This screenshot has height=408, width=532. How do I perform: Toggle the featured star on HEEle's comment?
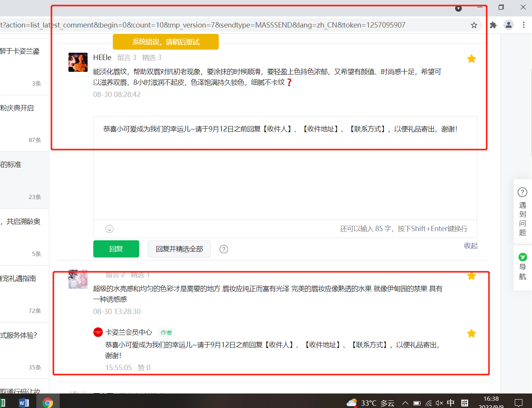(x=472, y=59)
